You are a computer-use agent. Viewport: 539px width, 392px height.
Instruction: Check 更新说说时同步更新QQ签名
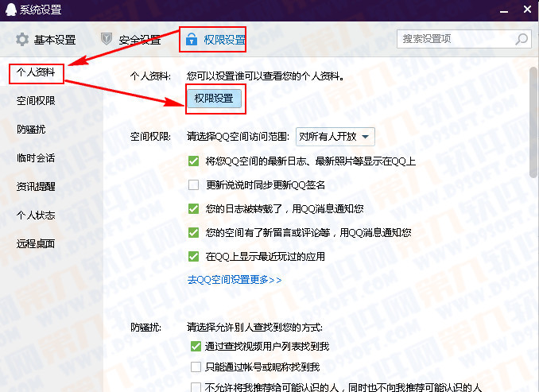tap(193, 185)
